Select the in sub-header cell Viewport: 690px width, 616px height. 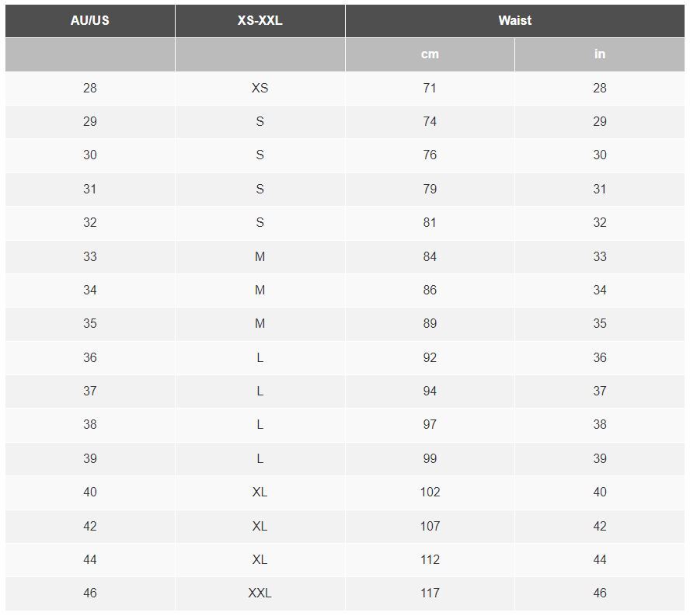coord(599,54)
